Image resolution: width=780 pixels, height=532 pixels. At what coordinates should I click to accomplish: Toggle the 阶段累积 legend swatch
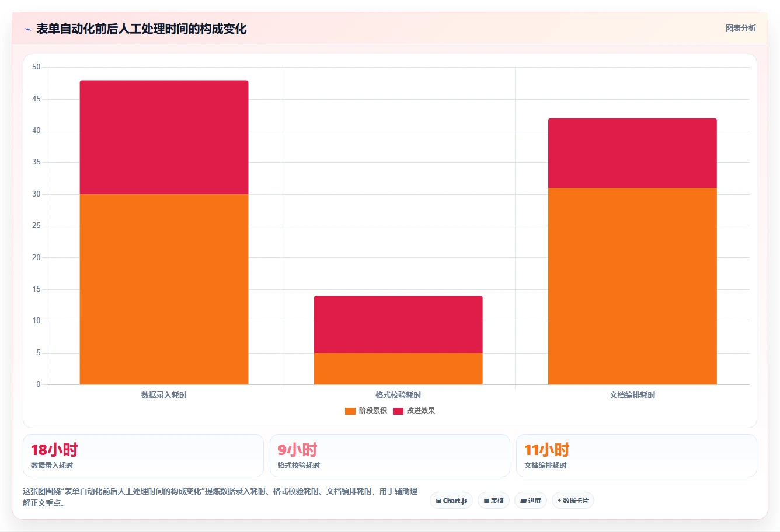(350, 411)
